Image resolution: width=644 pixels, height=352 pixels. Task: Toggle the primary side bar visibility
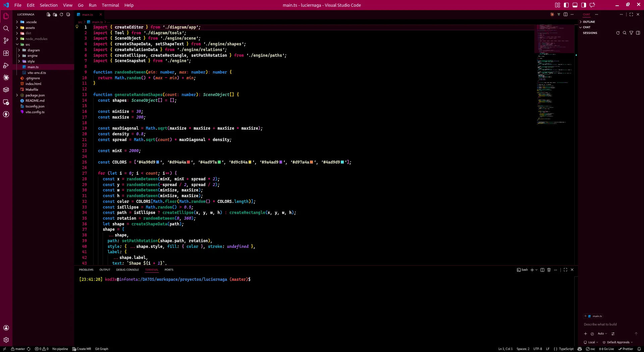click(566, 5)
